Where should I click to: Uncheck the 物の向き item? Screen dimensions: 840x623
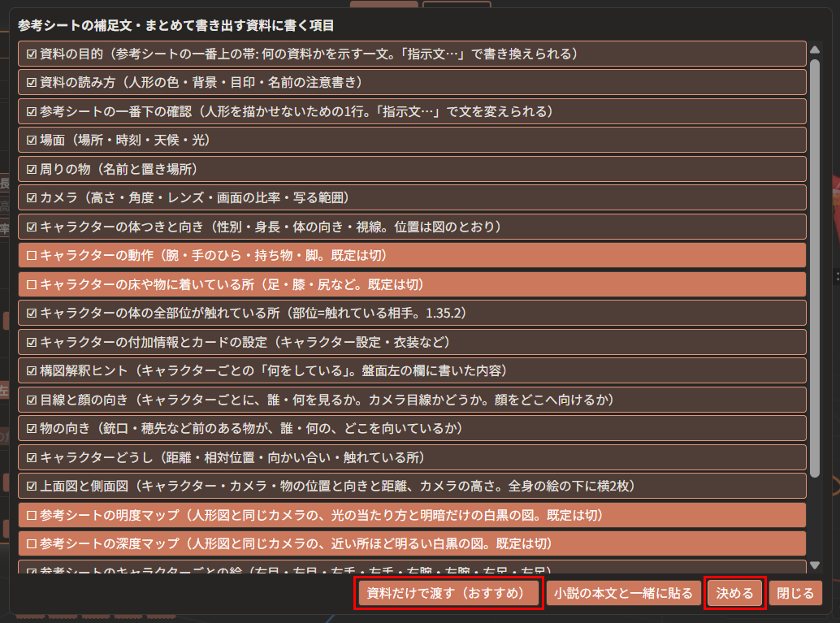[x=412, y=429]
